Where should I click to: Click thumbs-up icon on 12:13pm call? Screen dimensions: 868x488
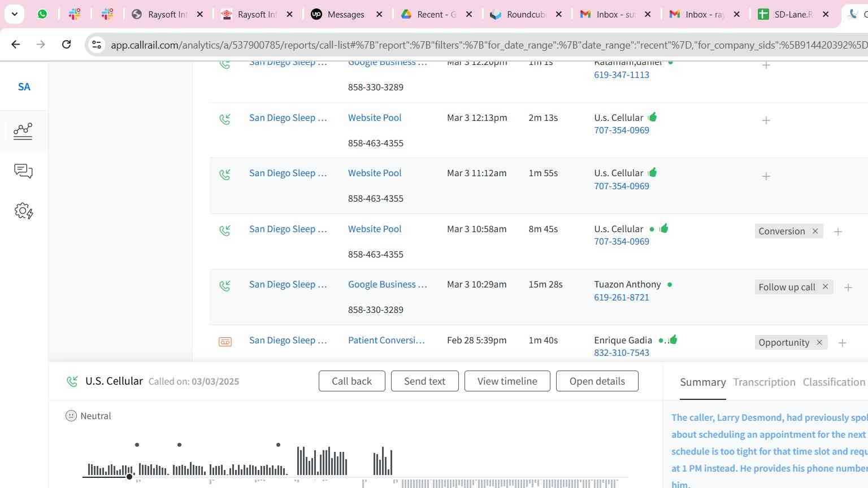point(653,117)
